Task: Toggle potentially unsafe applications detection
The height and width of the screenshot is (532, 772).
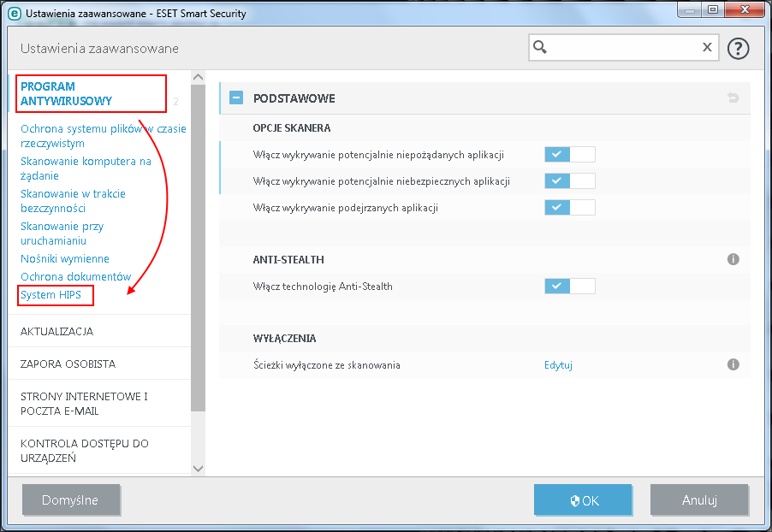Action: pyautogui.click(x=569, y=181)
